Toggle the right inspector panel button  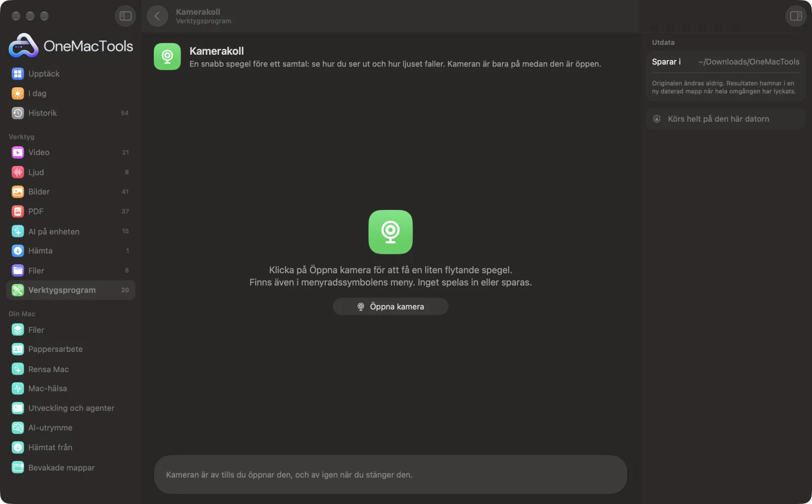[796, 16]
